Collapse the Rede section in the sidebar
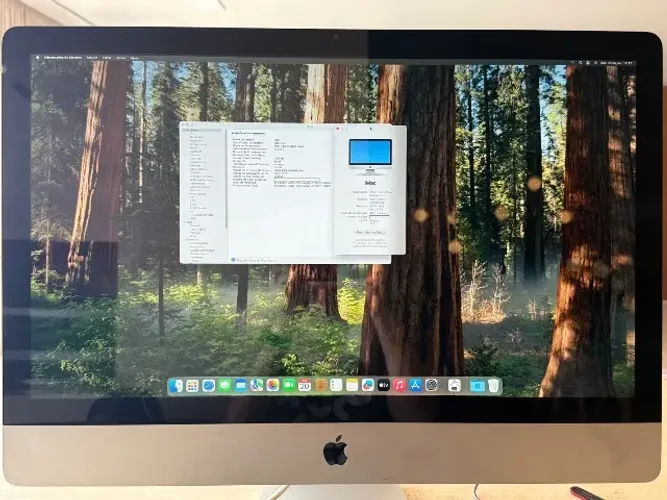This screenshot has width=667, height=500. pyautogui.click(x=186, y=222)
